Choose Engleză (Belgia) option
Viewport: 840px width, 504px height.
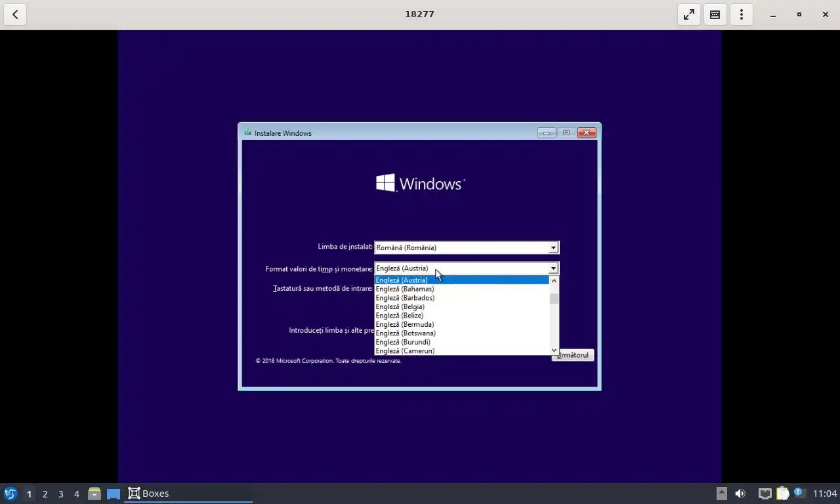pos(461,306)
